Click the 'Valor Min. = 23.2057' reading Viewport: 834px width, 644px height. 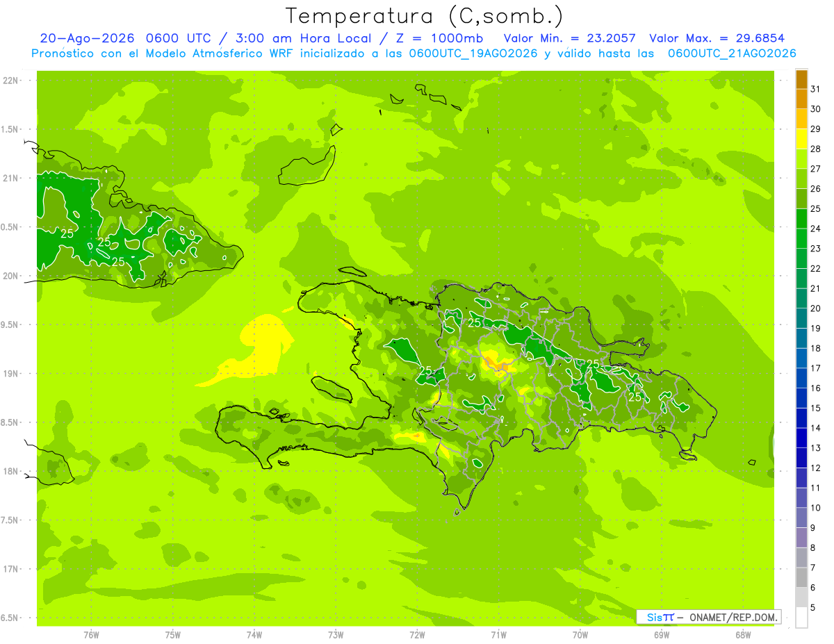tap(569, 38)
